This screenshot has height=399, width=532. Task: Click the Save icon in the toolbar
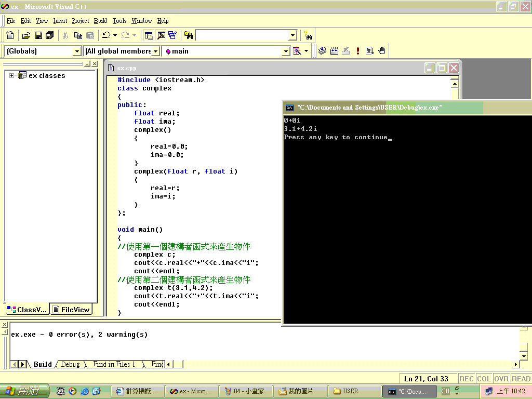click(38, 35)
